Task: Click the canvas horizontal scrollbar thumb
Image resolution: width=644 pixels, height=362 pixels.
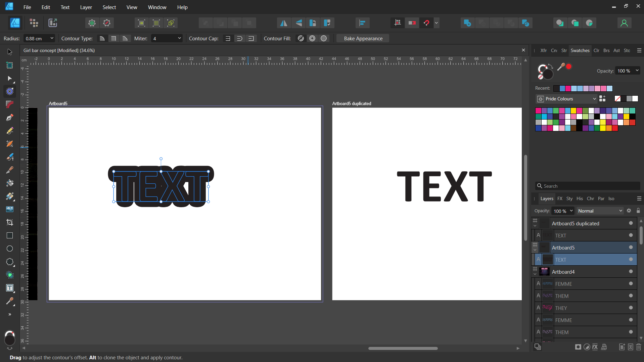Action: tap(403, 349)
